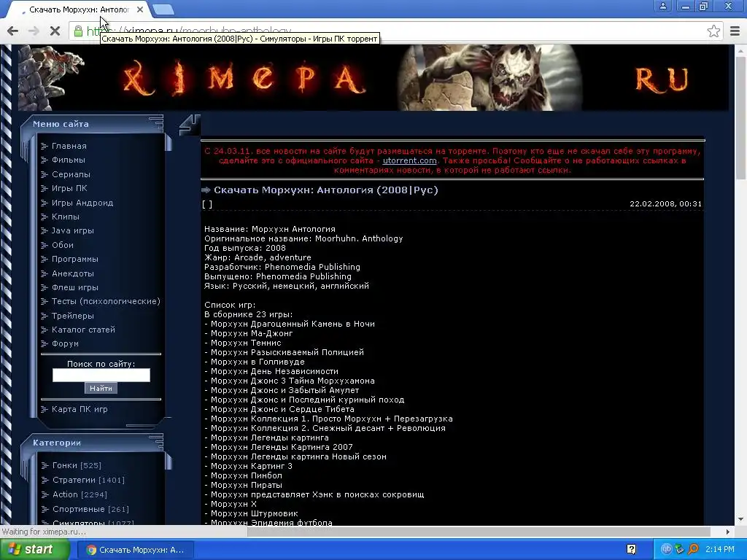Go to Флеш игры section
The image size is (747, 560).
coord(75,287)
